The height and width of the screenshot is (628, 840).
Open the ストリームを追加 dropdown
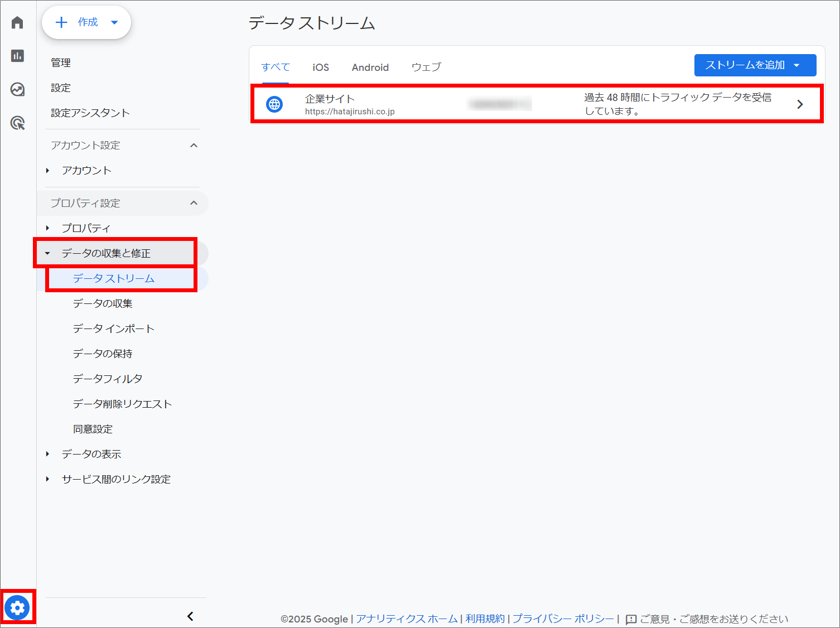(x=755, y=65)
